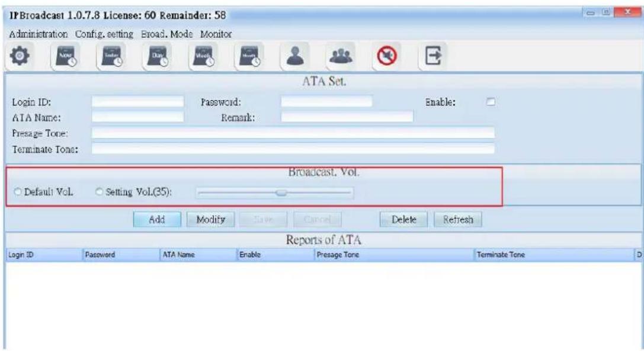Sort by the ATA Name column header
The image size is (644, 351).
[198, 255]
